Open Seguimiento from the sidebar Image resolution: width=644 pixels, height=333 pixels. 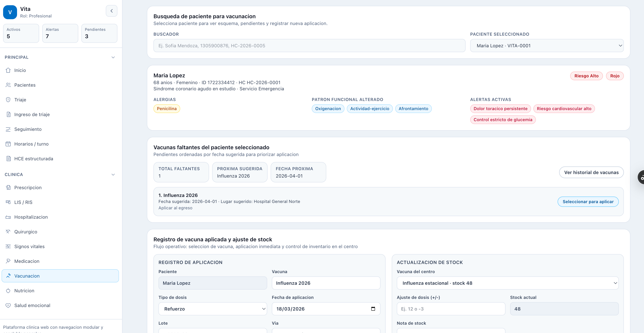pyautogui.click(x=60, y=129)
